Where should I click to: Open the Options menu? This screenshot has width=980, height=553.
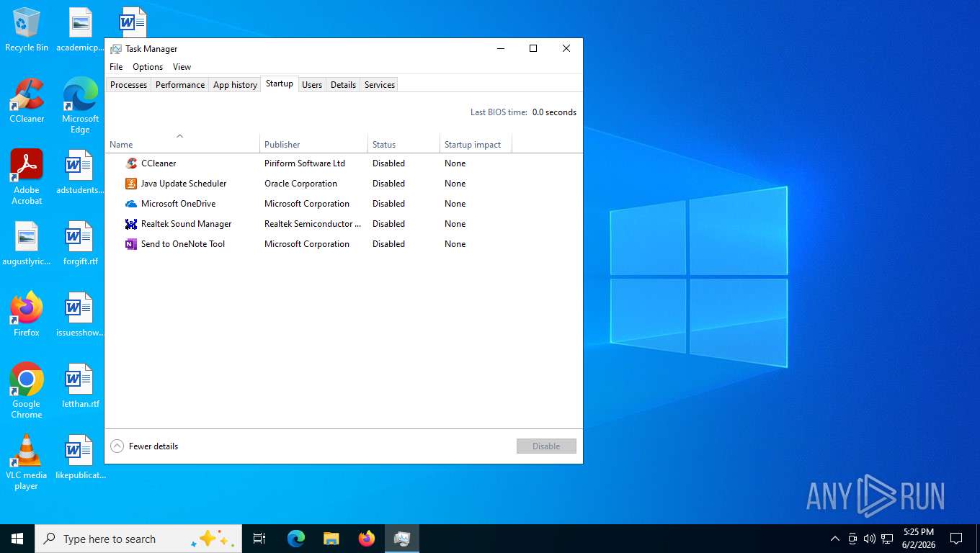click(148, 67)
